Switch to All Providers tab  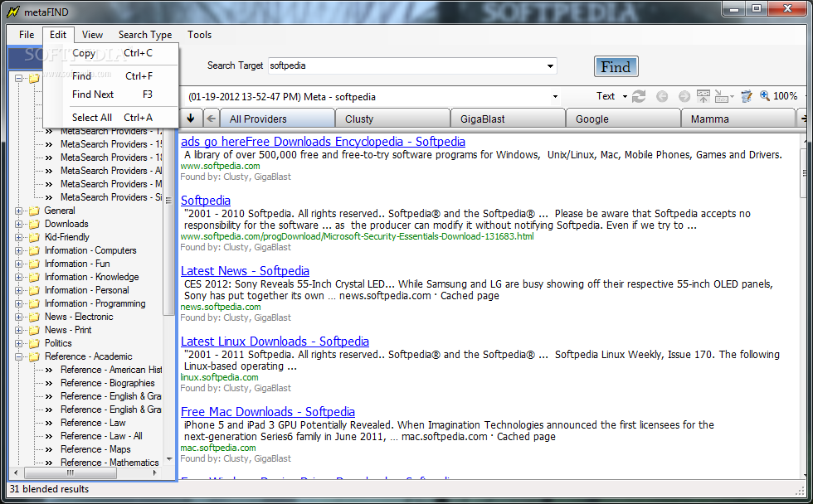[277, 119]
